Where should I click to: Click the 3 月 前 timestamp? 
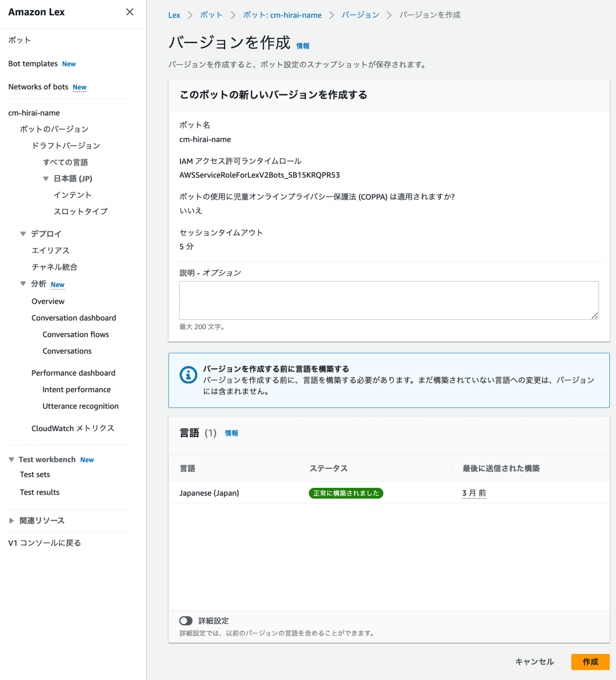474,493
